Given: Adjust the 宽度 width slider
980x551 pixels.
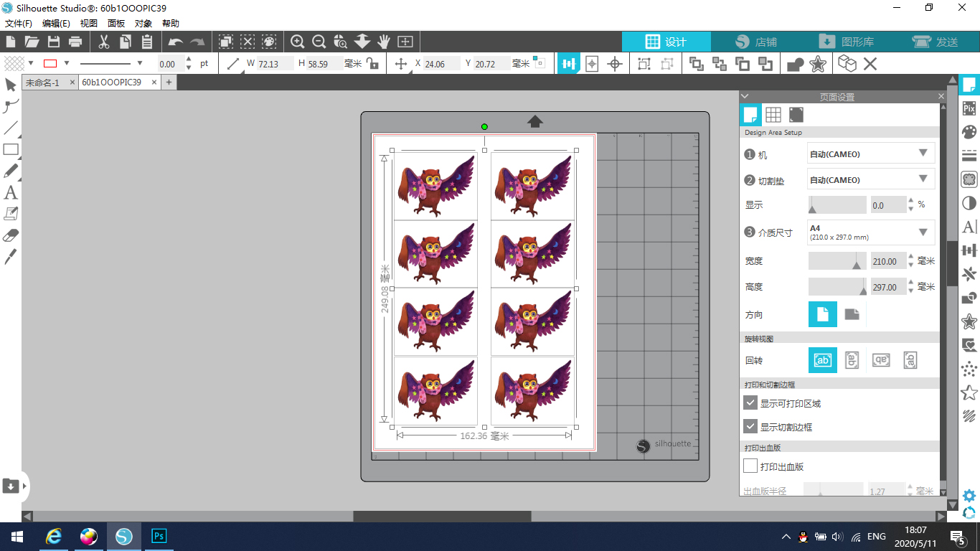Looking at the screenshot, I should (837, 261).
